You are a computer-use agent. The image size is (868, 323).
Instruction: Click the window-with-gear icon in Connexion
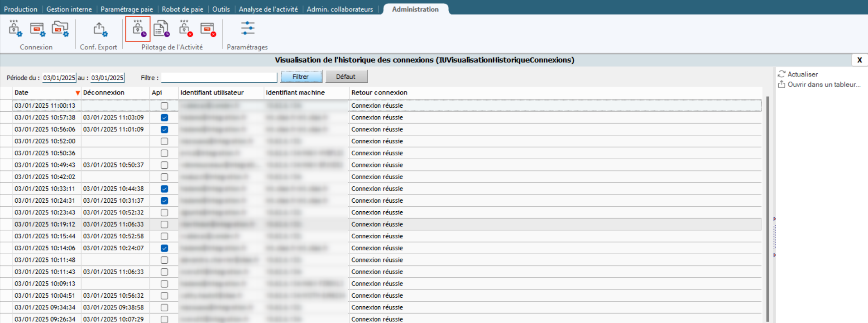click(38, 29)
